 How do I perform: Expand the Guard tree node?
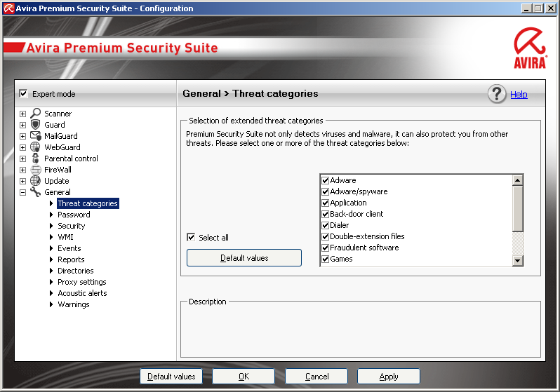23,125
